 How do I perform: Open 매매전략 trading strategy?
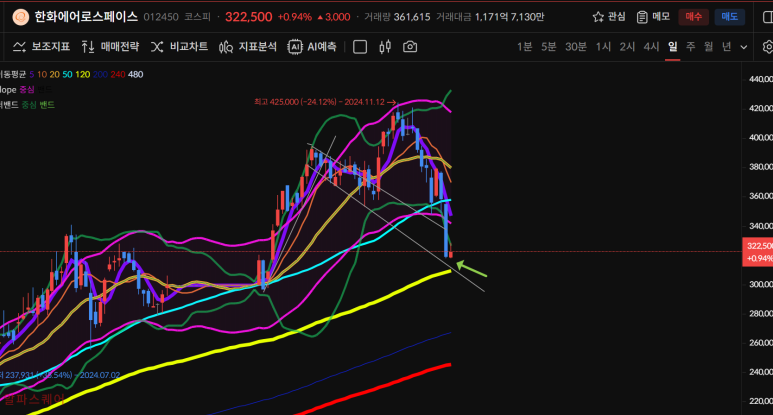[x=110, y=47]
